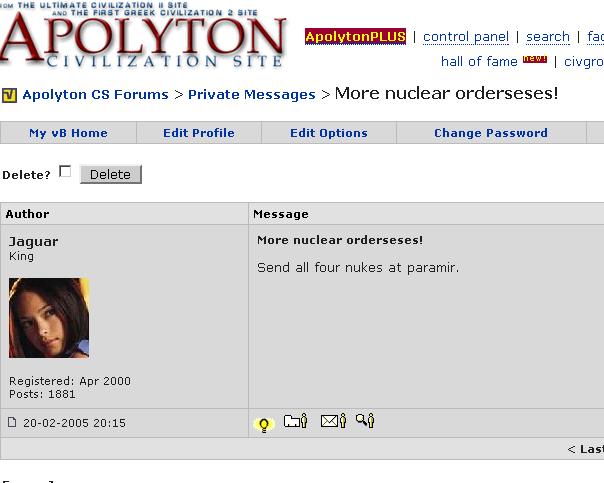Click the envelope private message icon

333,422
